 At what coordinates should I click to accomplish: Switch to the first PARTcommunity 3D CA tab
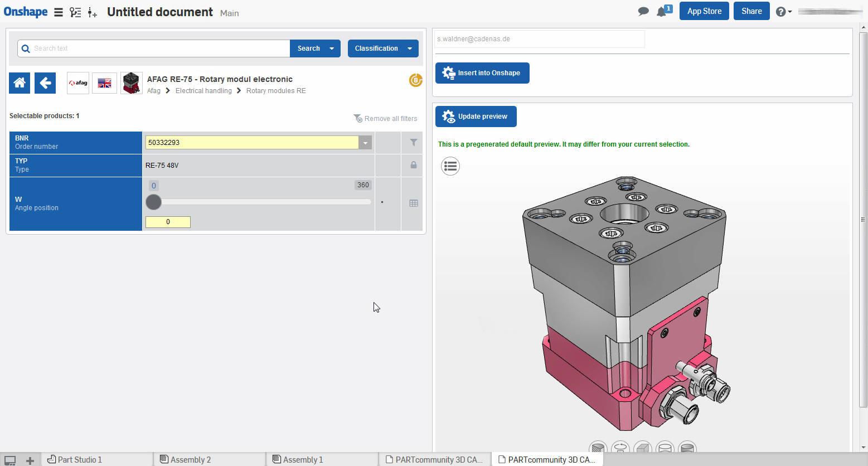[435, 459]
